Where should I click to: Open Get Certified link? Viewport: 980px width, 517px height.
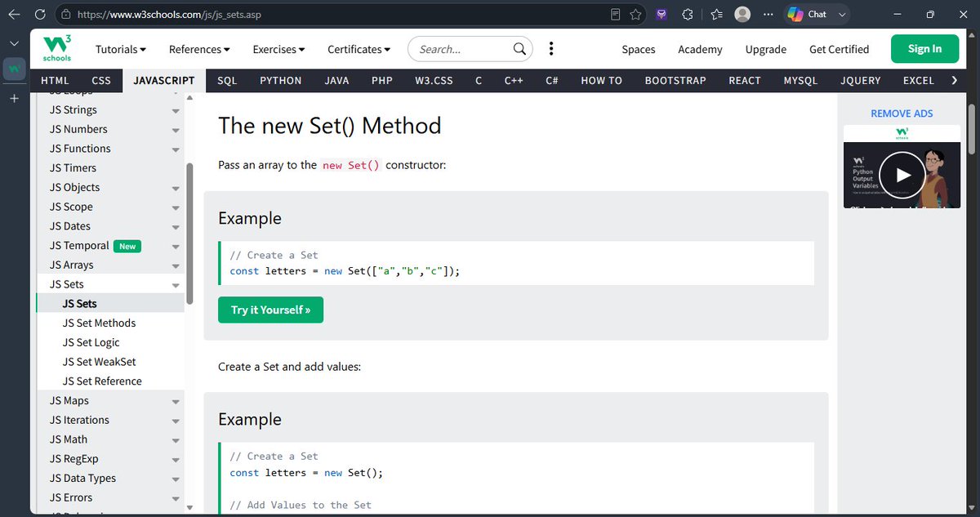(839, 49)
